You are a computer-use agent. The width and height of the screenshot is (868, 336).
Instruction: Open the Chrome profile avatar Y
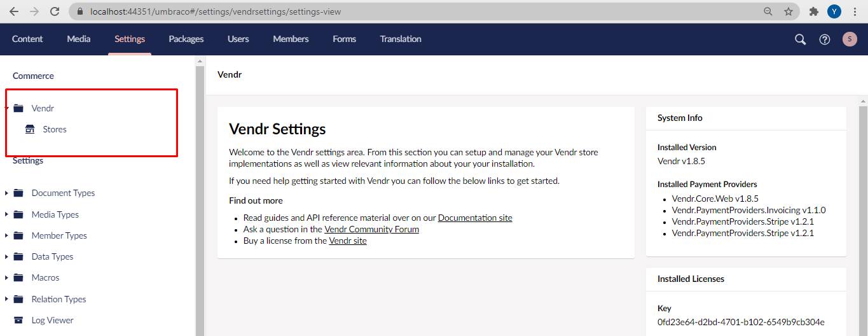pos(834,11)
